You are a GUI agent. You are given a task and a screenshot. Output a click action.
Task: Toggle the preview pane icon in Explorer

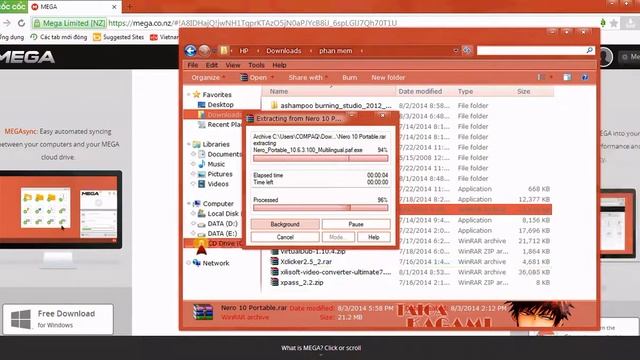(x=567, y=77)
